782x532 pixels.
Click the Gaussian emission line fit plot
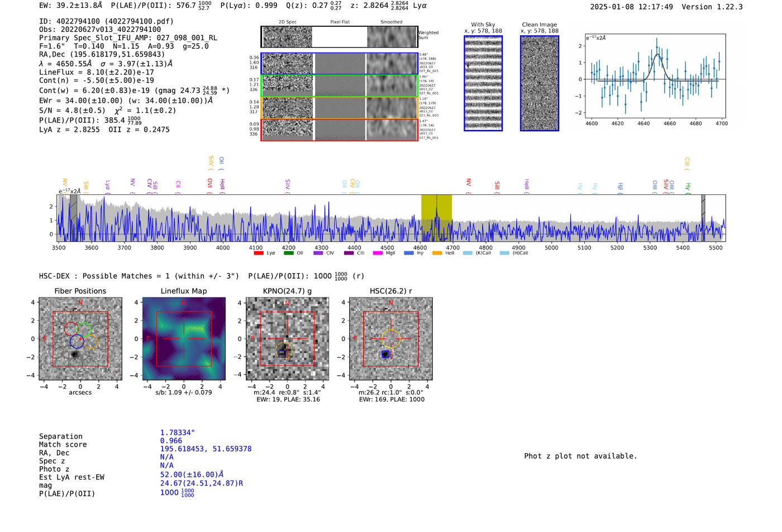[x=655, y=76]
